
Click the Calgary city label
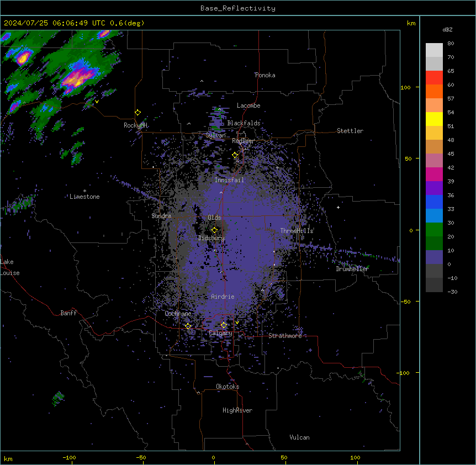click(x=220, y=333)
